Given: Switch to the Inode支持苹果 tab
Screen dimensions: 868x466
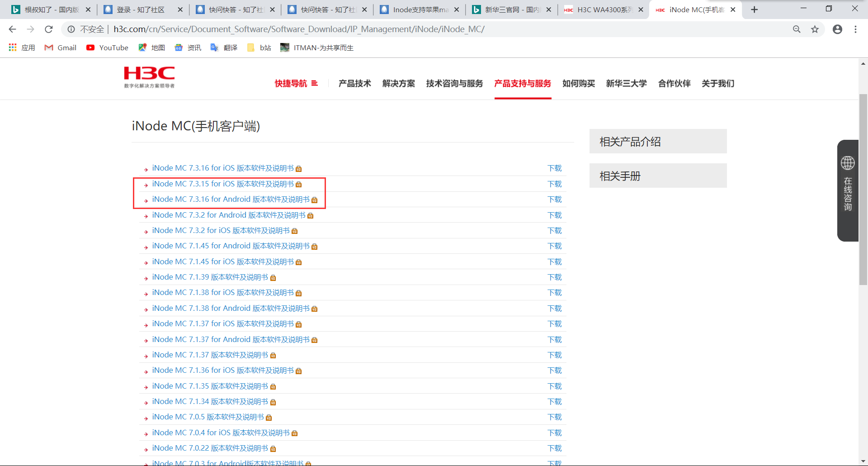Looking at the screenshot, I should (x=420, y=10).
